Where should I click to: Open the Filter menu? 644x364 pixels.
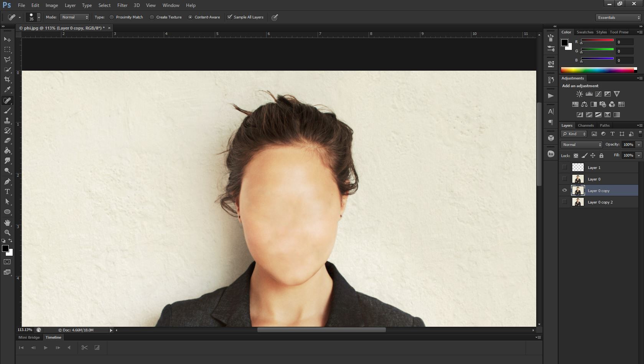122,5
